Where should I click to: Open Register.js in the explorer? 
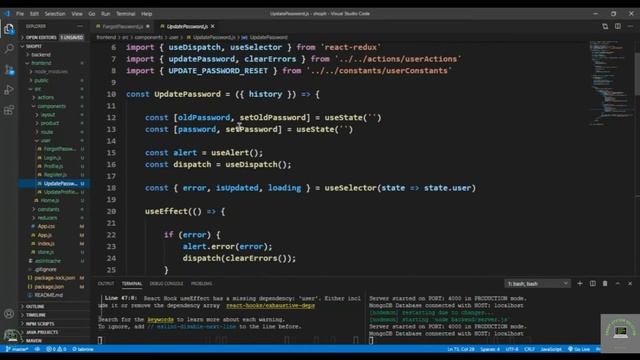(55, 175)
